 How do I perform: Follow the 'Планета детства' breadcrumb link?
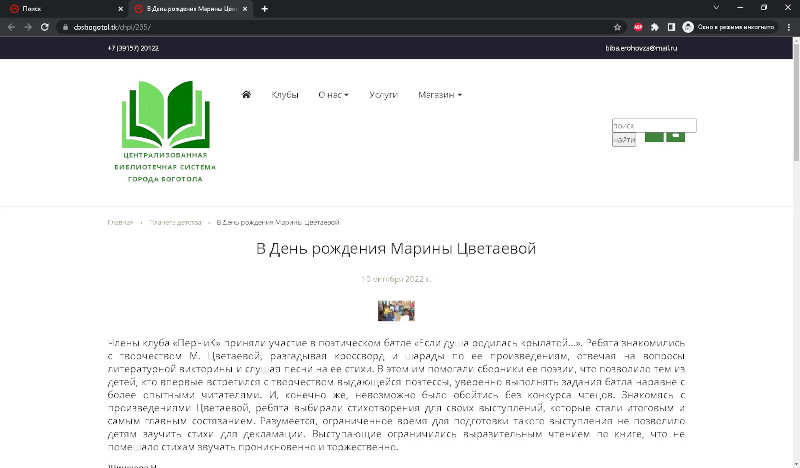(x=175, y=223)
